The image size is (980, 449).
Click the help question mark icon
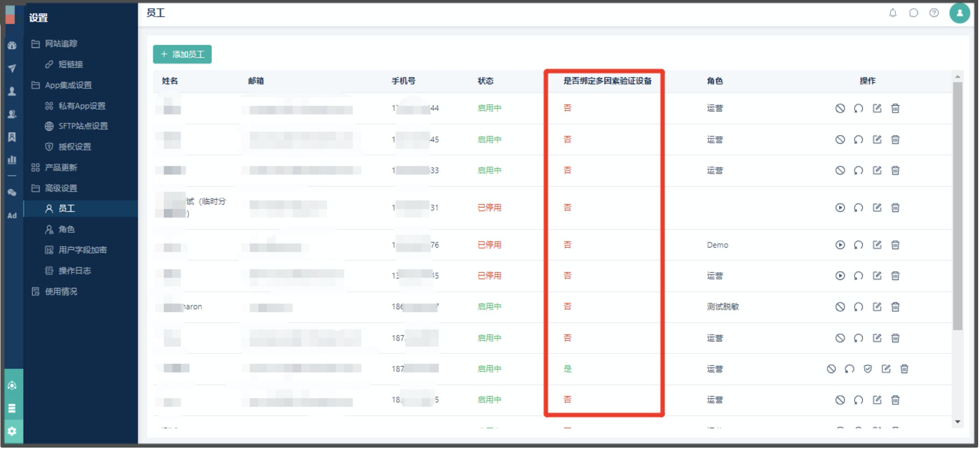click(x=934, y=13)
